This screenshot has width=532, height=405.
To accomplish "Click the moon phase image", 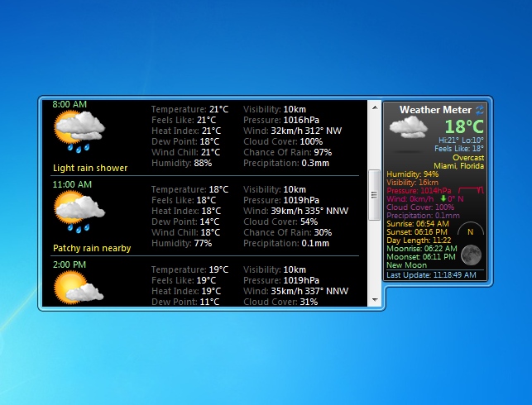I will [471, 255].
